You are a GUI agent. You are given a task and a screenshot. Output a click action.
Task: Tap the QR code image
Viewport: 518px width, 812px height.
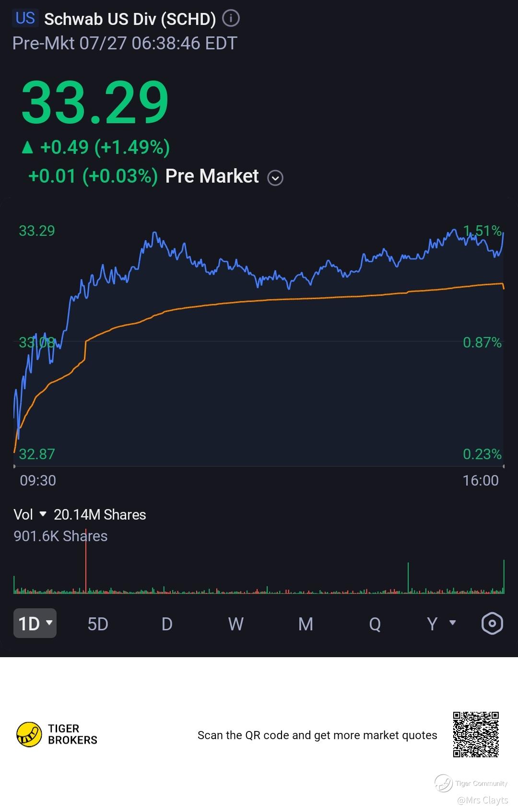(x=476, y=734)
